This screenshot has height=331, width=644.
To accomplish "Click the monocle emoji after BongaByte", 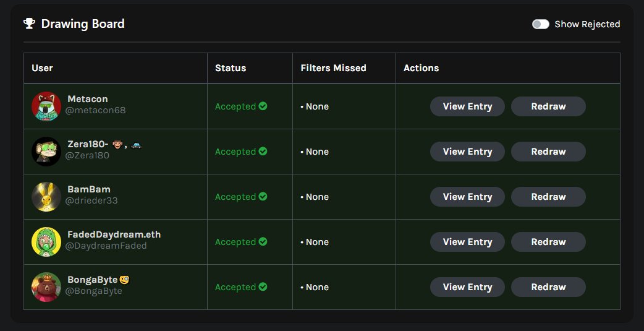I will click(x=124, y=280).
